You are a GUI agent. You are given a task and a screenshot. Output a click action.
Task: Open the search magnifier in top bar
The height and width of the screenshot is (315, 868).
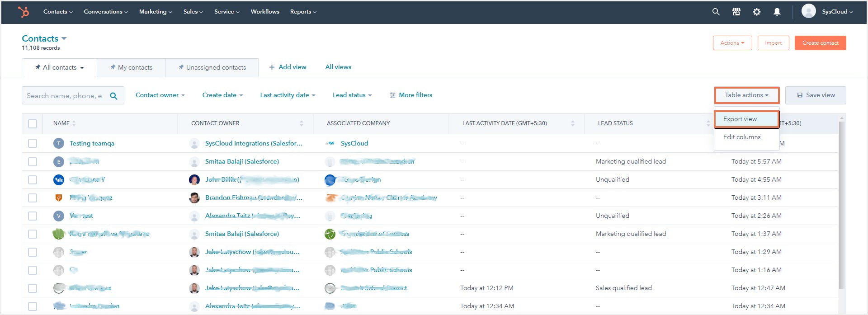pyautogui.click(x=716, y=12)
